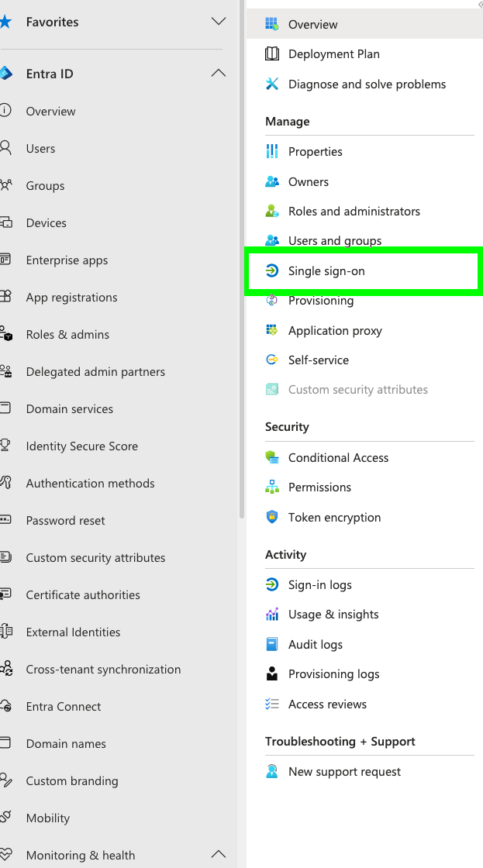Open Custom branding
The height and width of the screenshot is (868, 483).
(72, 780)
